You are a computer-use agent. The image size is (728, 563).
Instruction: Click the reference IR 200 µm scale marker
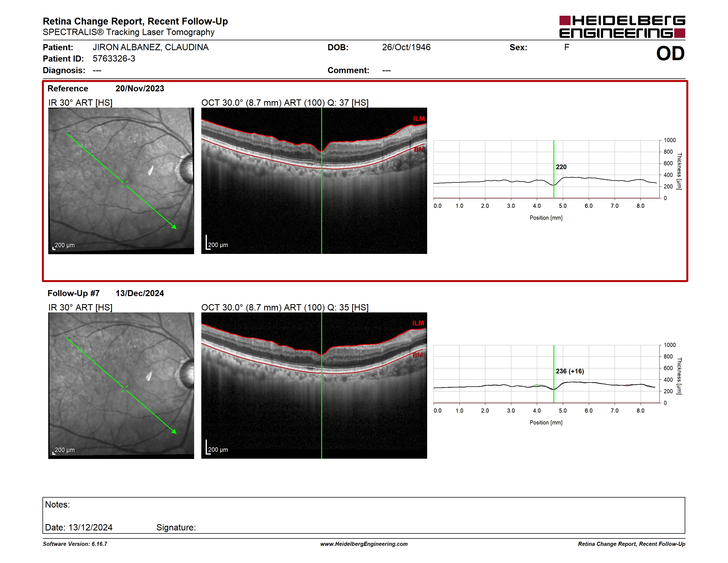click(64, 245)
